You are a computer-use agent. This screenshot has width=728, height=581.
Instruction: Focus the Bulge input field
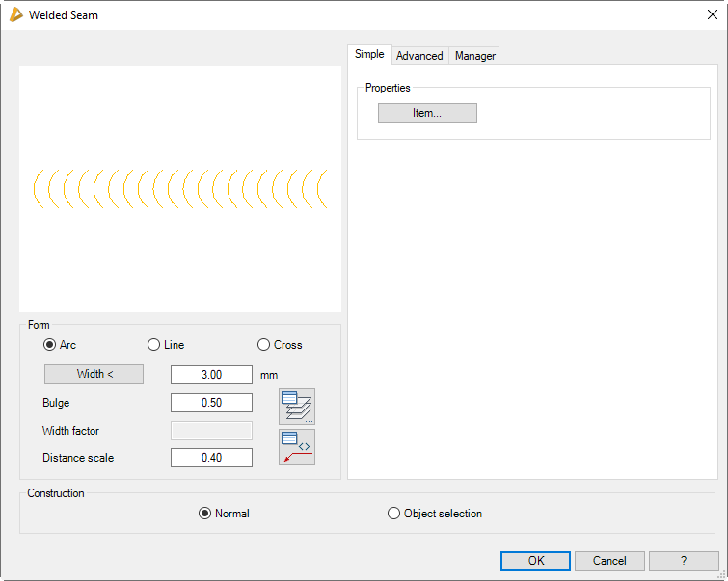(x=211, y=403)
